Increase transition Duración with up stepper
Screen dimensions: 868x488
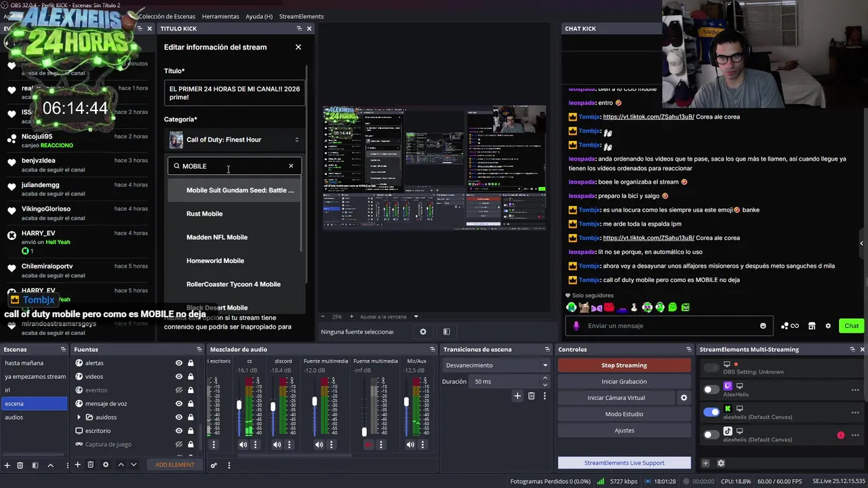(x=545, y=379)
